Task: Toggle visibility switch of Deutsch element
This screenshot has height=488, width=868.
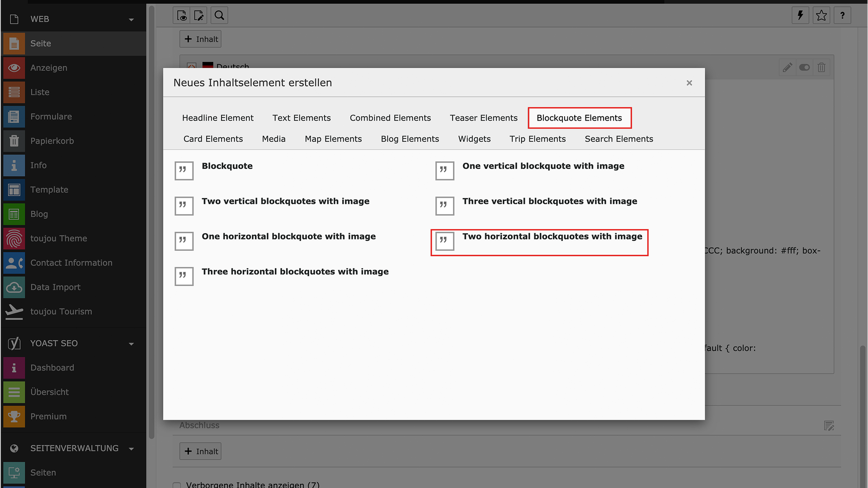Action: coord(804,67)
